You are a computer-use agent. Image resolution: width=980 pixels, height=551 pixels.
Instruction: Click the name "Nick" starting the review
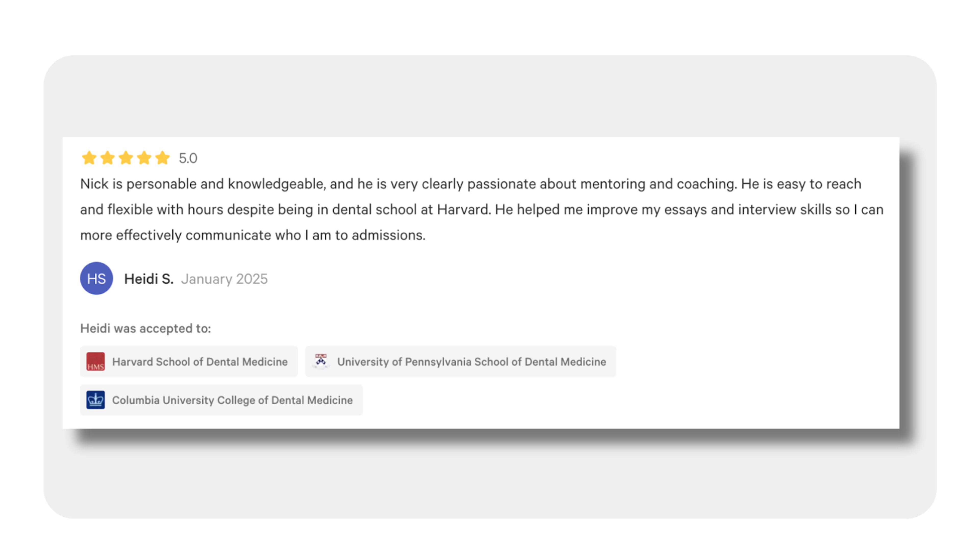pyautogui.click(x=94, y=184)
